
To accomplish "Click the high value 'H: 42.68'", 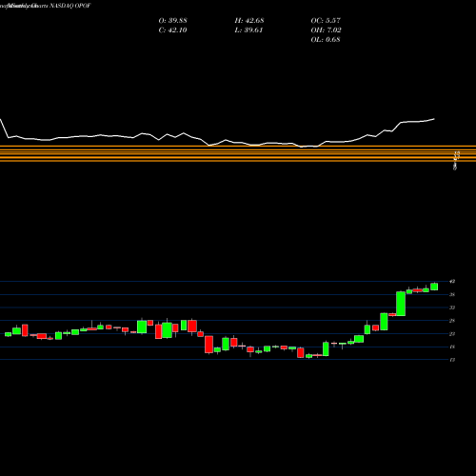I will [249, 20].
